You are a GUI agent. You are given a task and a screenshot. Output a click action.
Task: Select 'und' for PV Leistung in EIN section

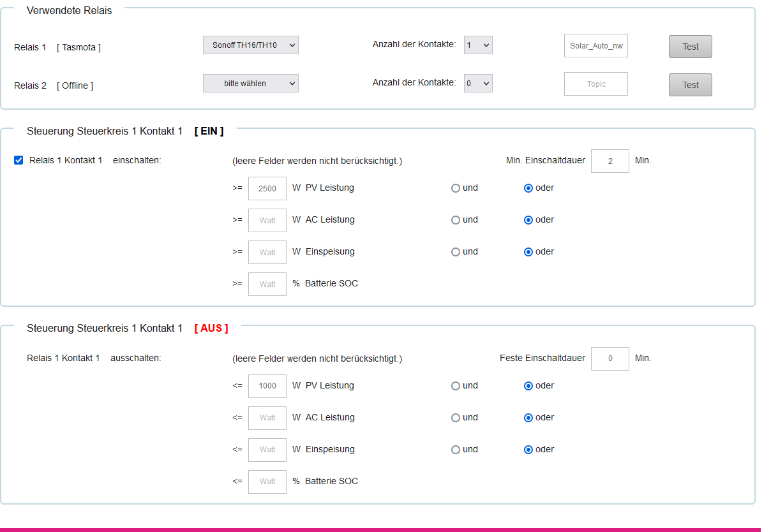[456, 188]
